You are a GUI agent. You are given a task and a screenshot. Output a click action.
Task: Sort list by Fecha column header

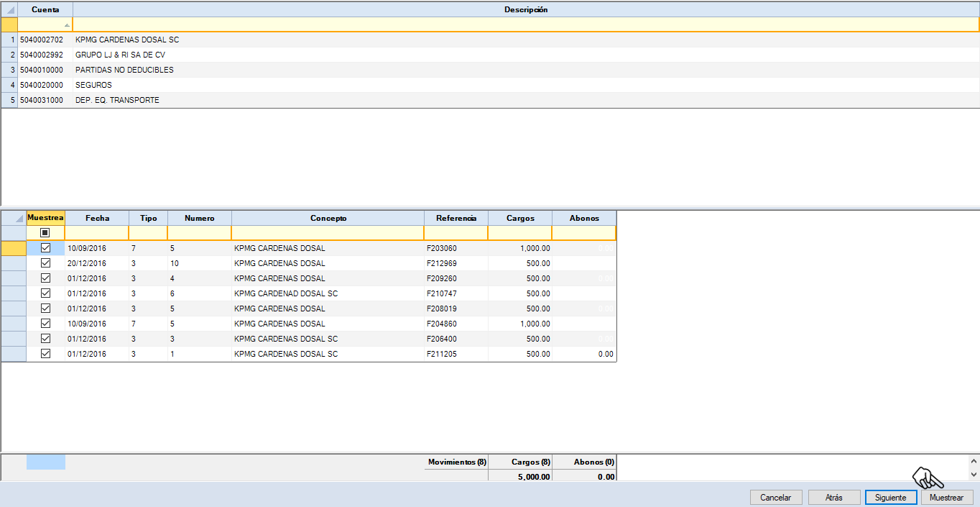[x=97, y=218]
